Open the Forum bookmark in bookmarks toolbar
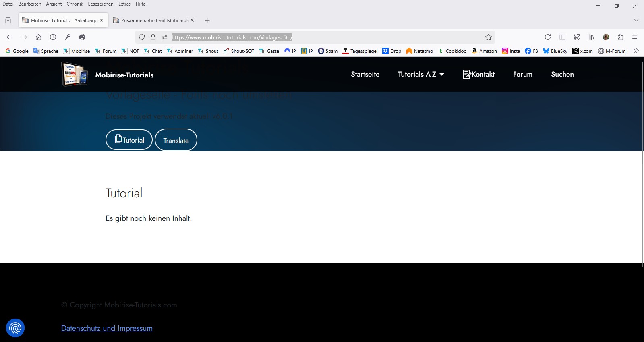 pos(106,51)
